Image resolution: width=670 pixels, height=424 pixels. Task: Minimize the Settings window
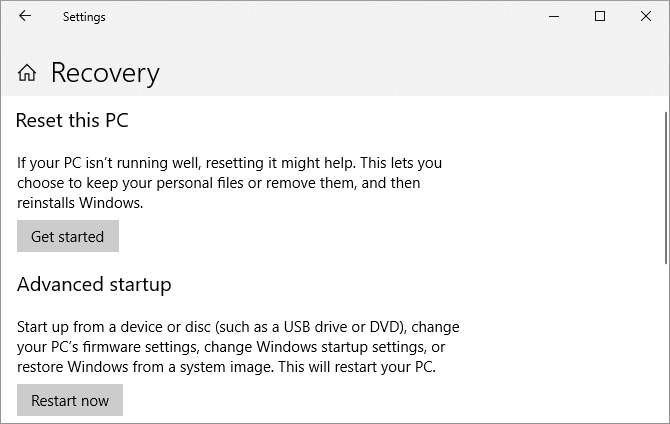553,16
